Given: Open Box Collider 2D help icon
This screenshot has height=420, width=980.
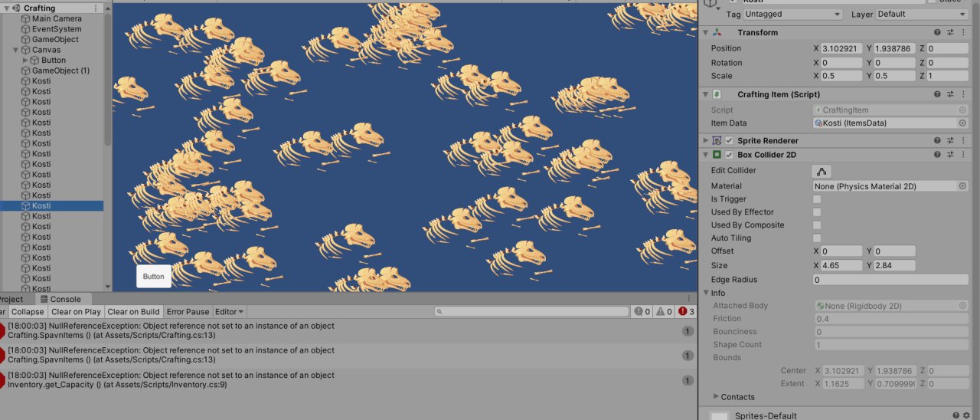Looking at the screenshot, I should tap(937, 155).
